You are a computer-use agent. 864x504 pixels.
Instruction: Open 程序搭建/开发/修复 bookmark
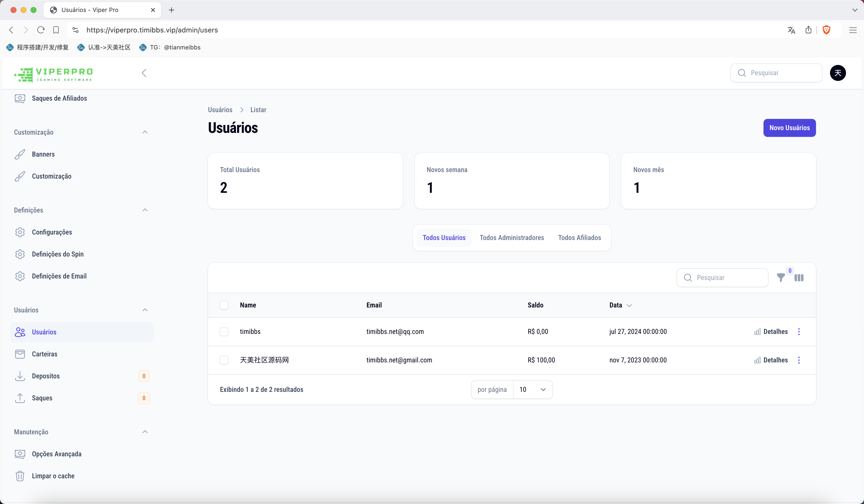(x=37, y=47)
